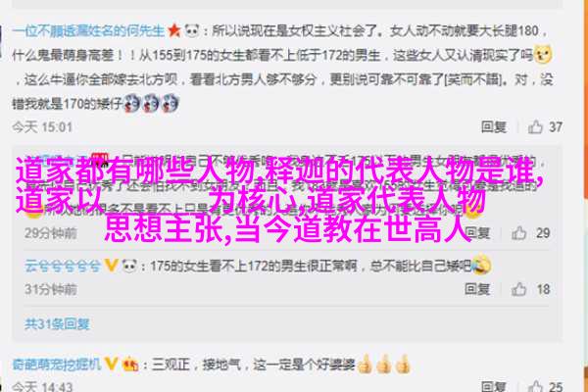Like the reply with 18 likes
The height and width of the screenshot is (392, 588).
[519, 289]
